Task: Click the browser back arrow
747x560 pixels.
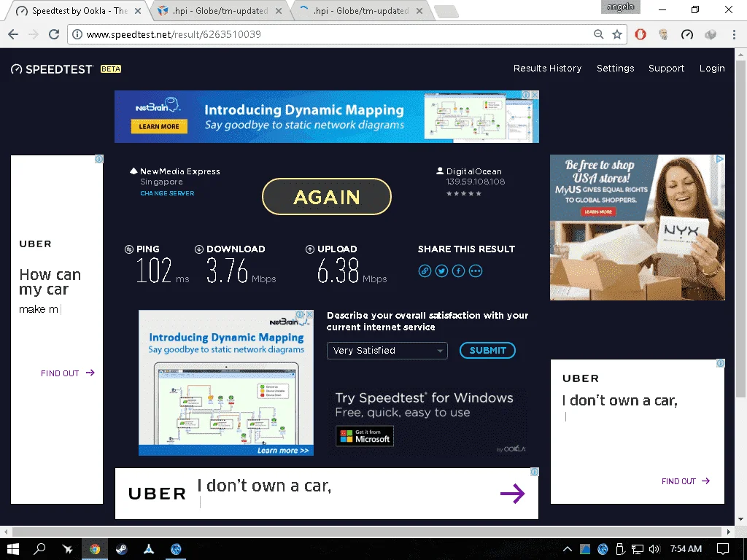Action: [13, 34]
